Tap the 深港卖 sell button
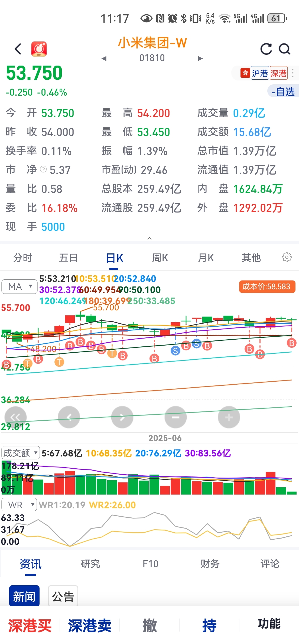 90,626
